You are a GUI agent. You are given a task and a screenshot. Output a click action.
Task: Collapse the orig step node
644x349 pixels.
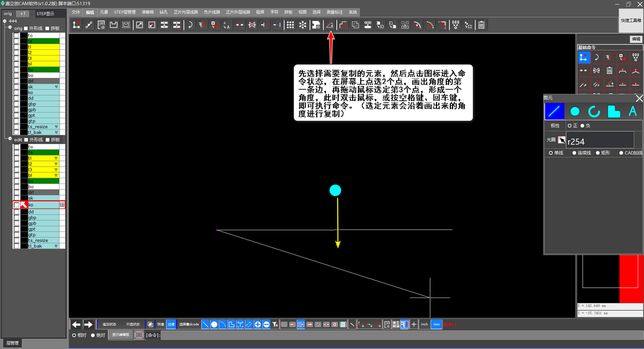(10, 28)
